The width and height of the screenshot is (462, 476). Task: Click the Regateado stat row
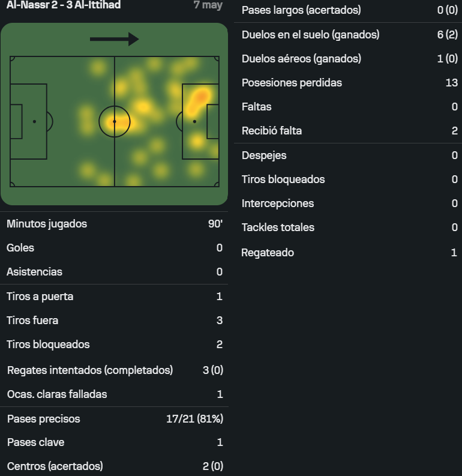(348, 253)
